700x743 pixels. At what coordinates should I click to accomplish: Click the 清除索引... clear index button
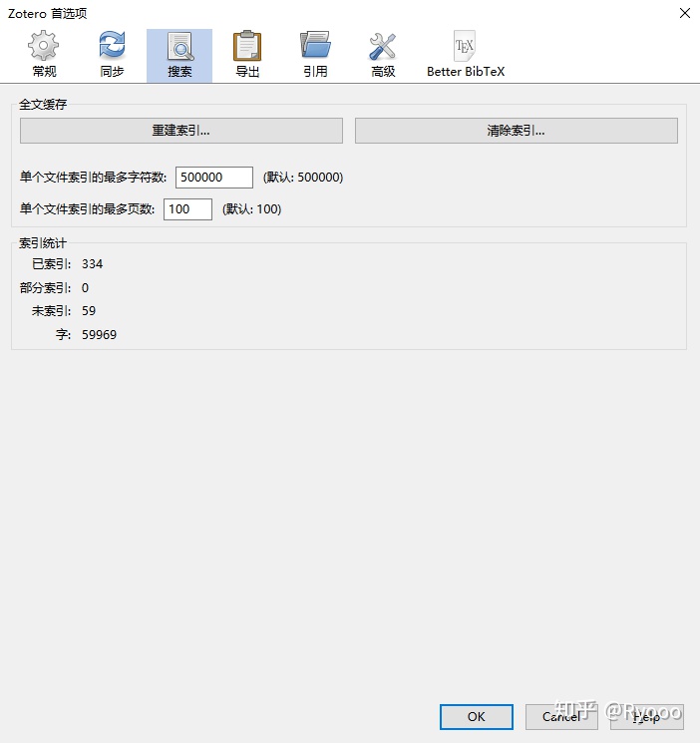point(517,131)
